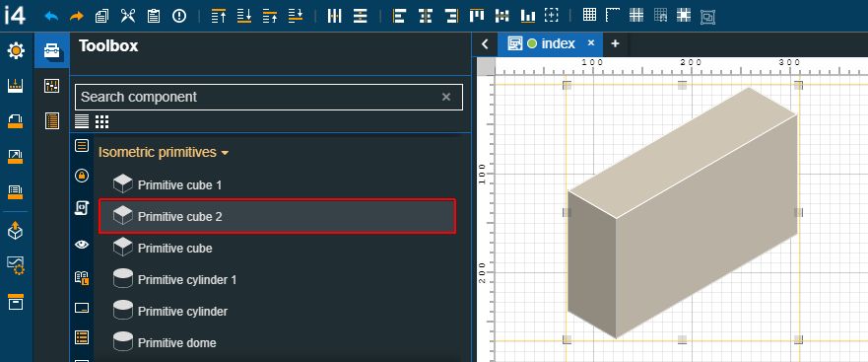Click the screen arrow sidebar icon
This screenshot has height=362, width=868.
pos(16,157)
